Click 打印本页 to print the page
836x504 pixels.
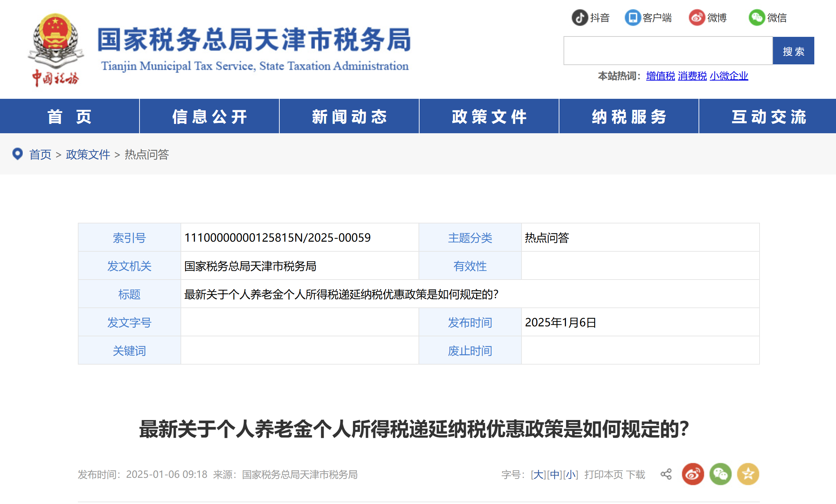click(x=604, y=474)
